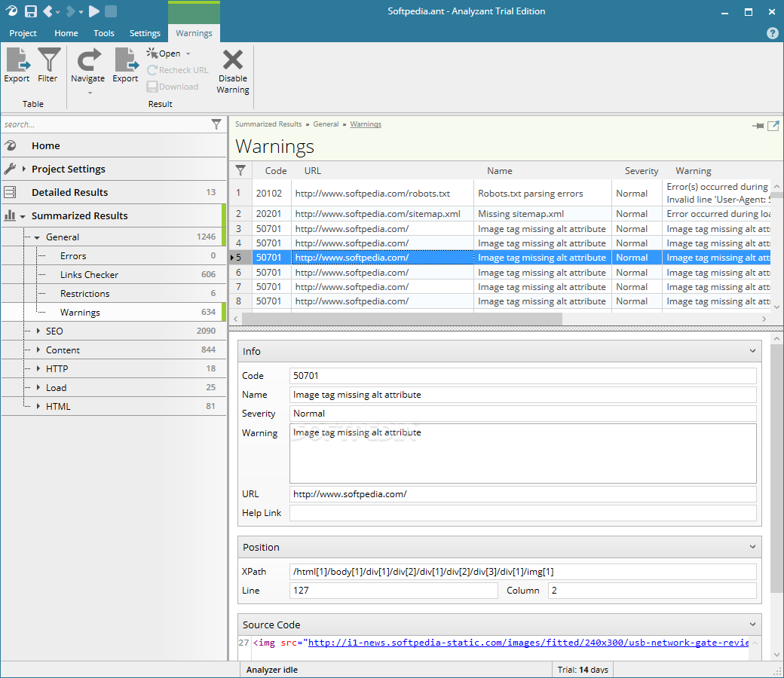Viewport: 784px width, 678px height.
Task: Open the forward history dropdown arrow
Action: pos(81,11)
